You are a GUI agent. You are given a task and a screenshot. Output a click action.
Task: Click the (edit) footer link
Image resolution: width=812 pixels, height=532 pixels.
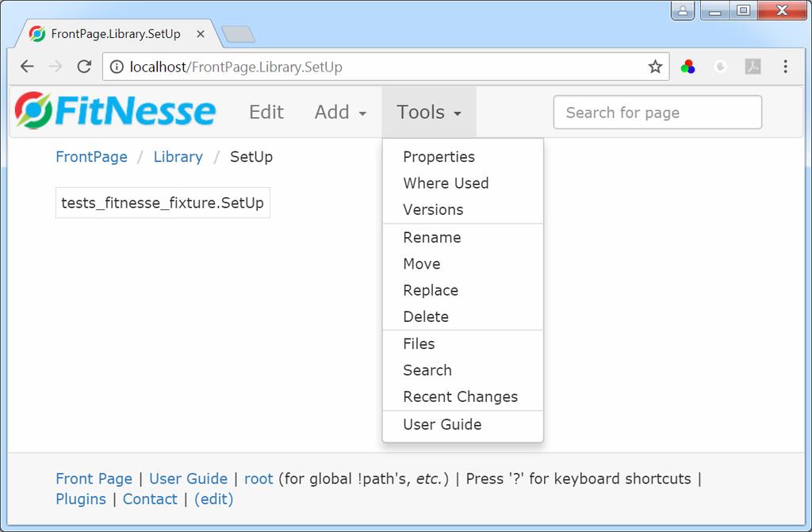(214, 499)
